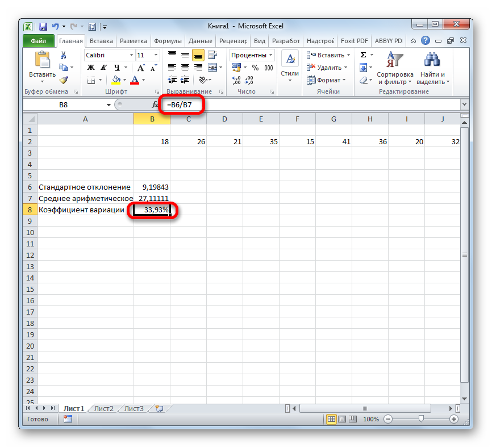Switch to the Формулы ribbon tab
This screenshot has height=448, width=492.
pyautogui.click(x=168, y=41)
